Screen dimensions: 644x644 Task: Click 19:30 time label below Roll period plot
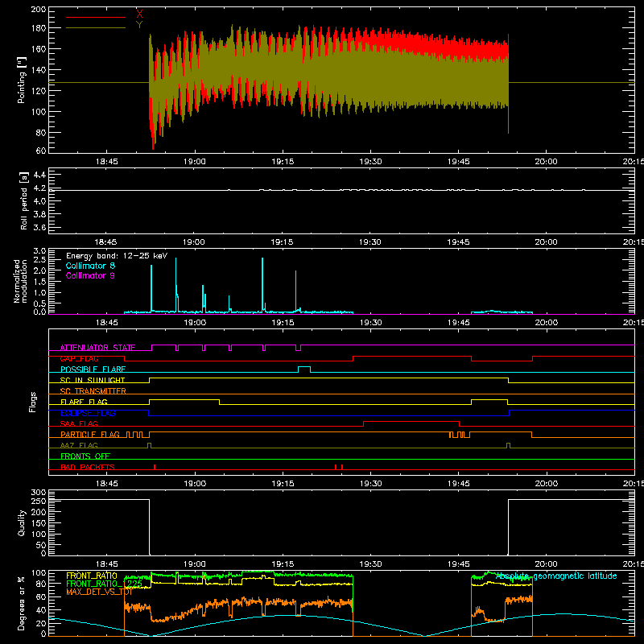370,242
